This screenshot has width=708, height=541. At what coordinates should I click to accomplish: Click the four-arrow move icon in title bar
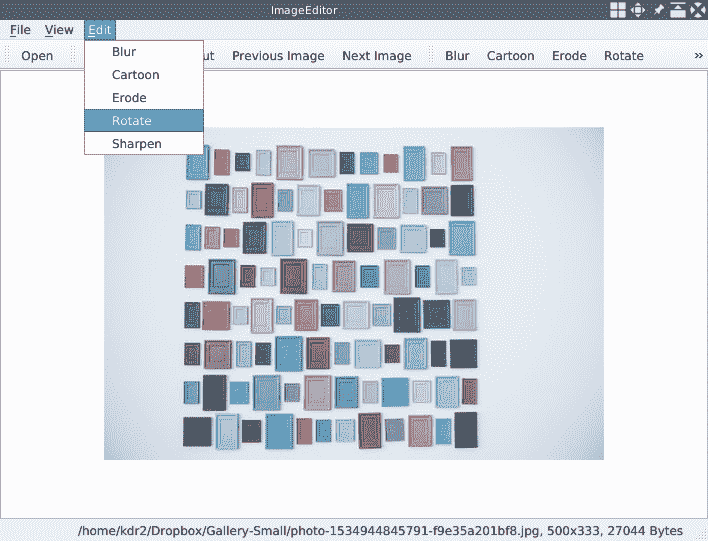[x=639, y=10]
